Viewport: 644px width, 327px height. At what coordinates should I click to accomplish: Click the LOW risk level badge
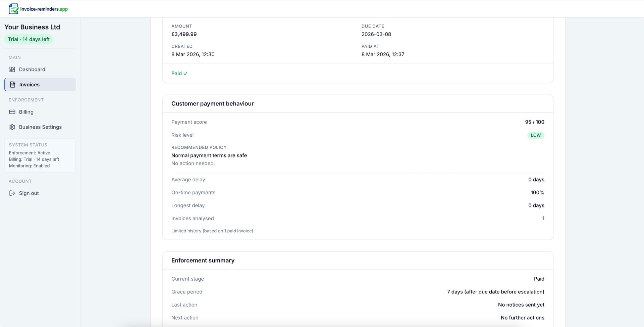pyautogui.click(x=536, y=135)
